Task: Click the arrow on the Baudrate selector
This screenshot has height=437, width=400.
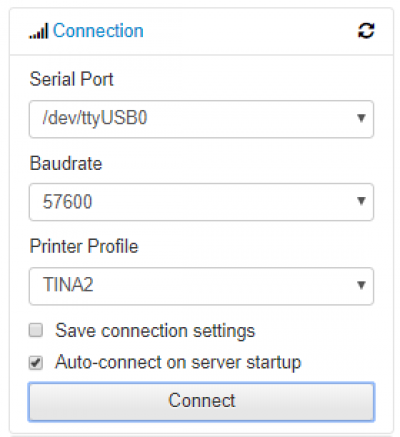Action: (x=361, y=201)
